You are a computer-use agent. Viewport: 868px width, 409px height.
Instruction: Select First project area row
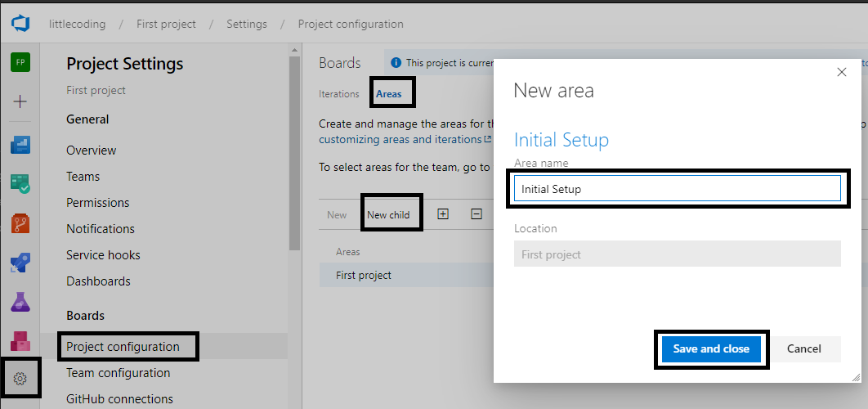click(x=407, y=275)
